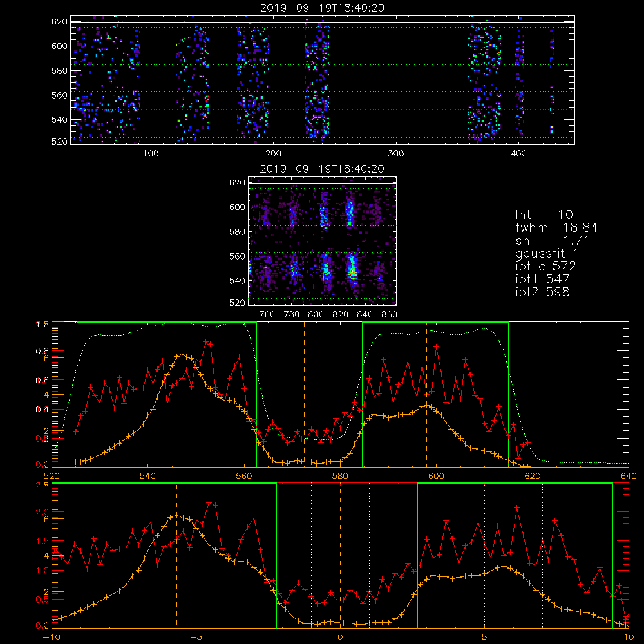Click the top plot x-axis label 300
Screen dimensions: 644x644
396,154
